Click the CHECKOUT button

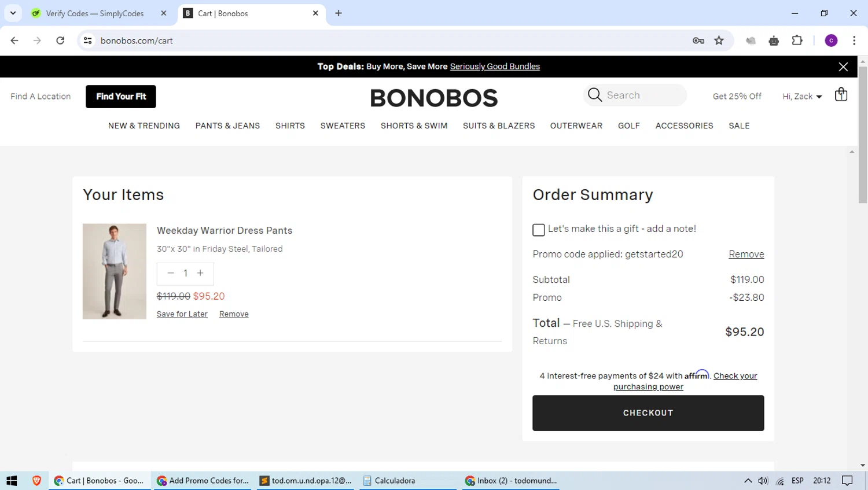click(648, 413)
